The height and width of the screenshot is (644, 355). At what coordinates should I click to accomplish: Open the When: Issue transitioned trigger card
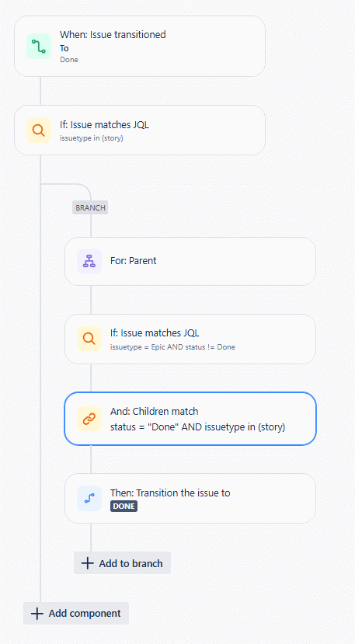pos(140,47)
